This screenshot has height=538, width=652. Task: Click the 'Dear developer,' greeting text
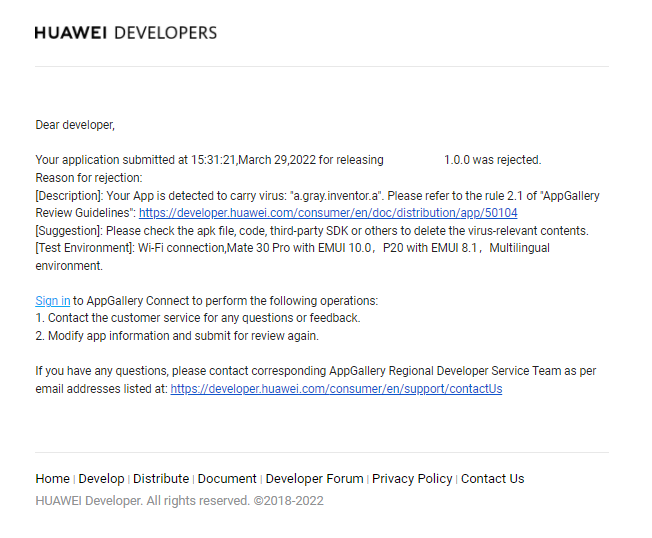75,125
